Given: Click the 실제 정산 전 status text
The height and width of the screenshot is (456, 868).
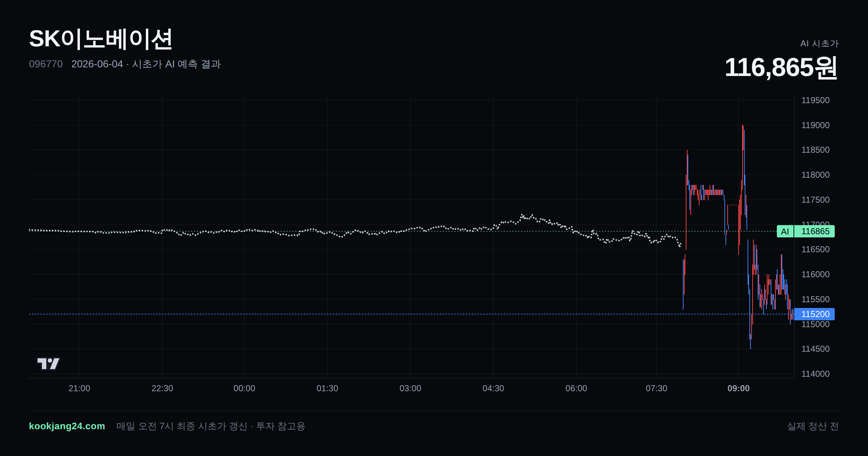Looking at the screenshot, I should 813,426.
